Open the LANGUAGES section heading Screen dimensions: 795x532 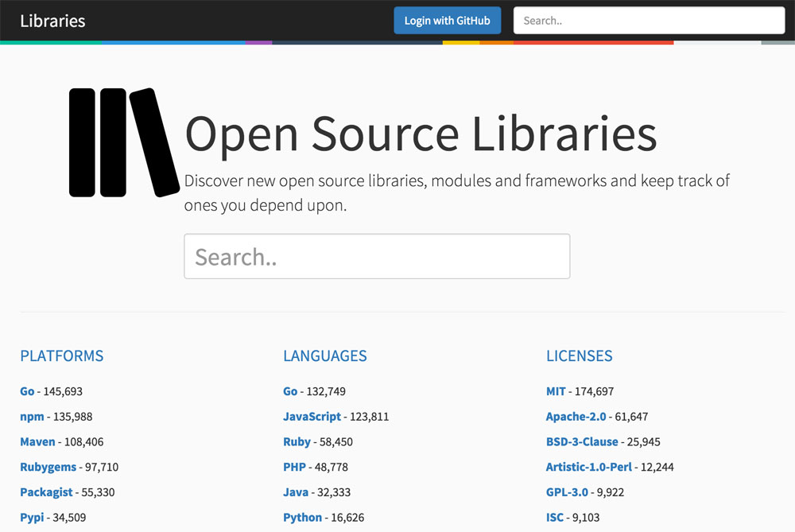325,355
